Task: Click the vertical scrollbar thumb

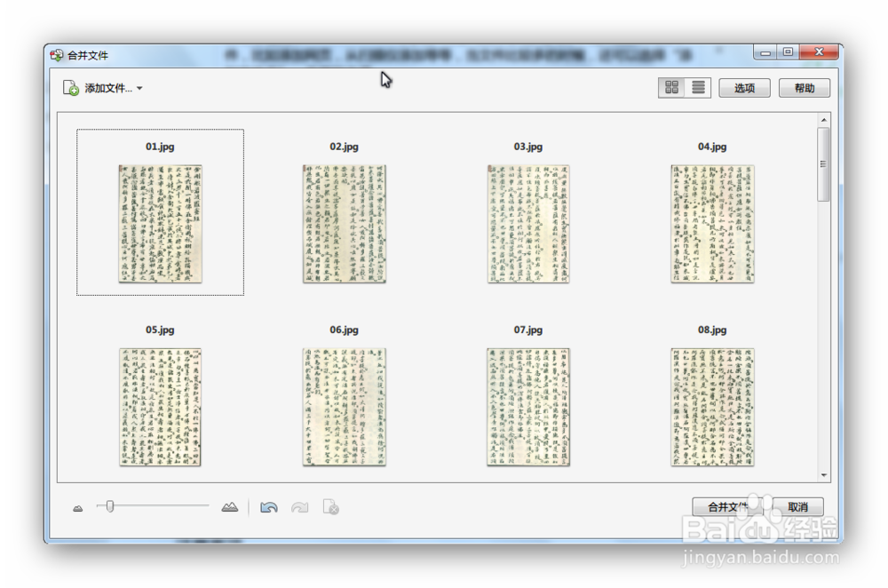Action: coord(823,164)
